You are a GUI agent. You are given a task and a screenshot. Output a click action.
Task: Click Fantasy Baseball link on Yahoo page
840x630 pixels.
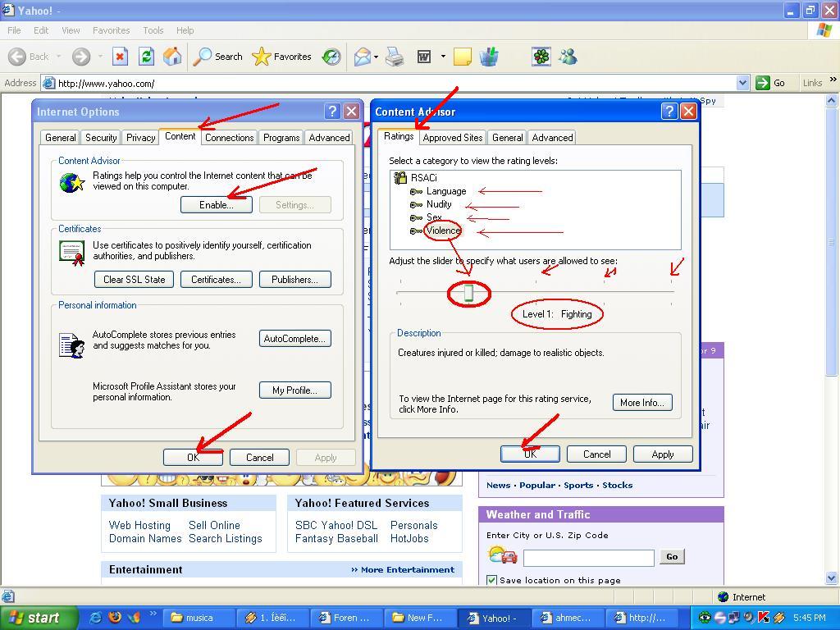point(336,538)
